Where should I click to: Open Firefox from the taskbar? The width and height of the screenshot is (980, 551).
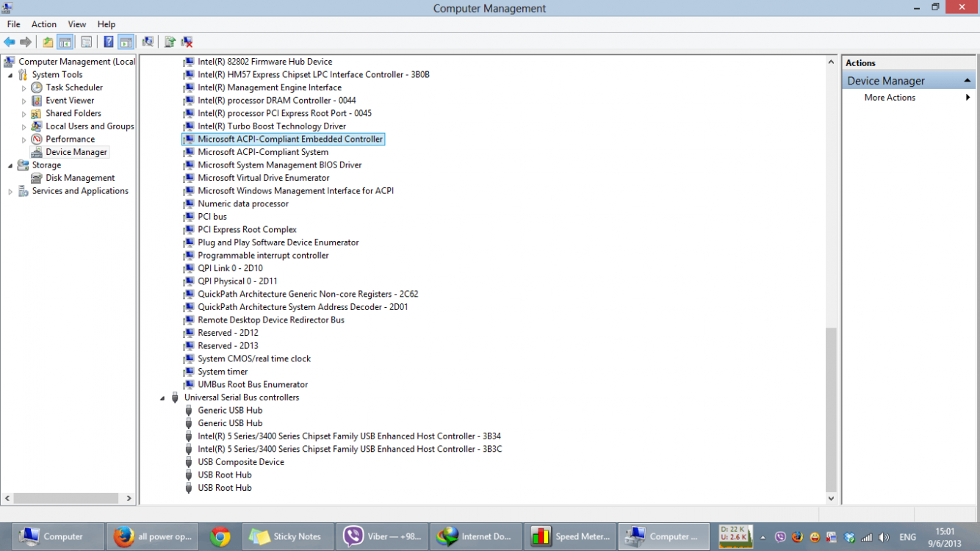click(152, 536)
